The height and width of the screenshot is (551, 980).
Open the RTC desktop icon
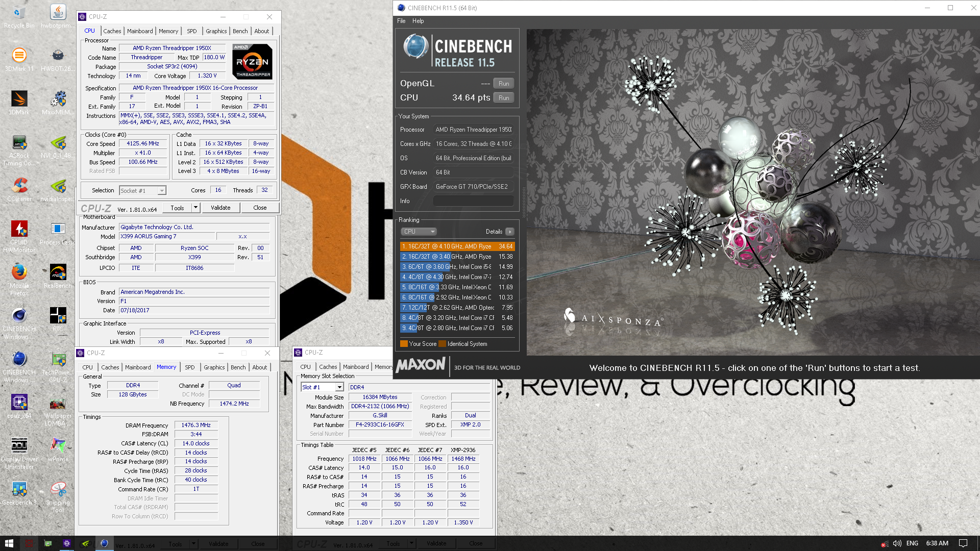coord(58,320)
